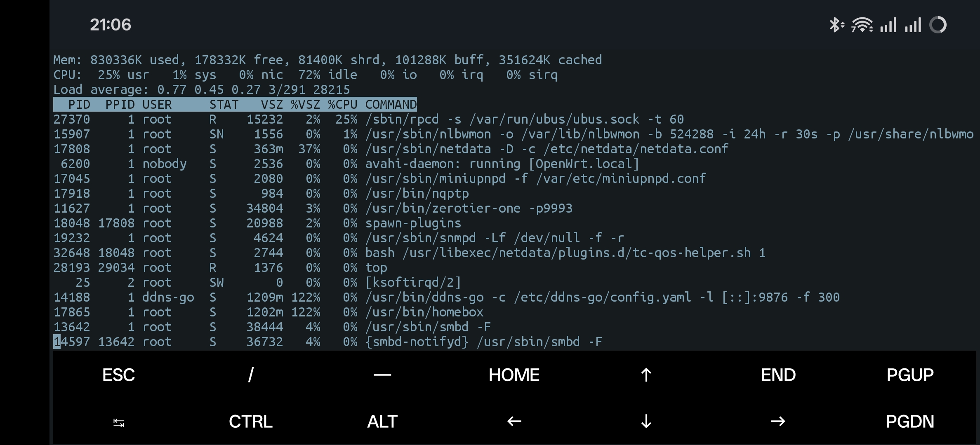Tap the down arrow key

point(646,422)
